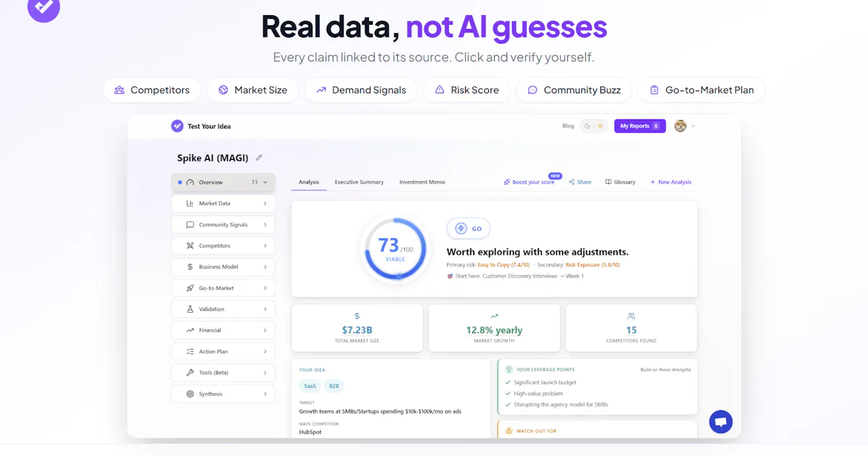Viewport: 868px width, 456px height.
Task: Switch to the Analysis tab
Action: click(309, 182)
